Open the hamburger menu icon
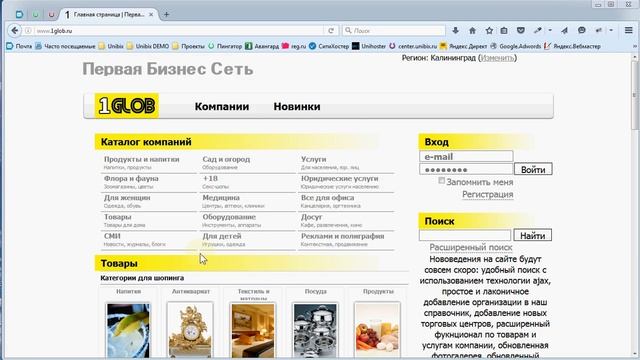 pyautogui.click(x=629, y=31)
